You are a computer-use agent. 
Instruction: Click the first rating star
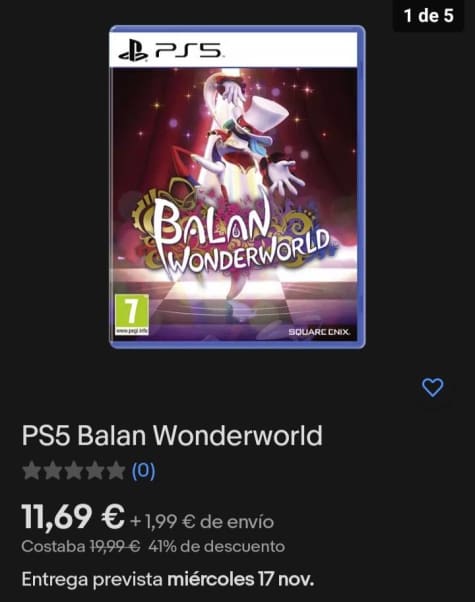31,471
